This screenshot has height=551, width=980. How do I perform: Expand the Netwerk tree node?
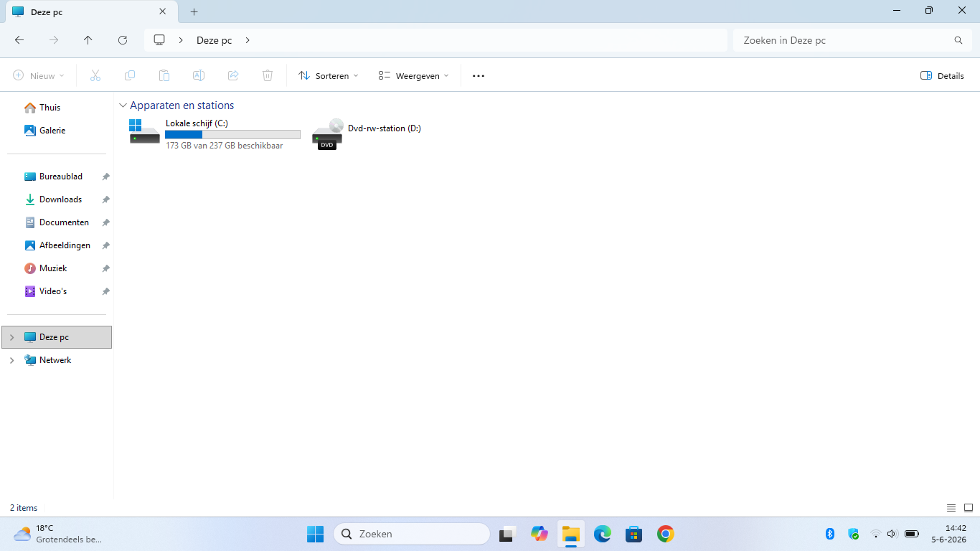point(11,360)
